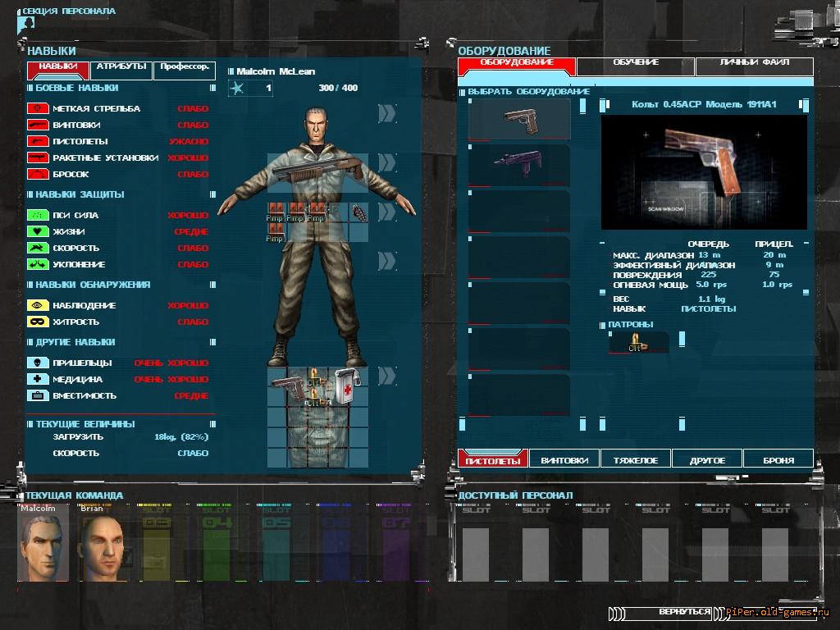Click the ammo icon under Патроны
Screen dimensions: 840x630
(636, 343)
